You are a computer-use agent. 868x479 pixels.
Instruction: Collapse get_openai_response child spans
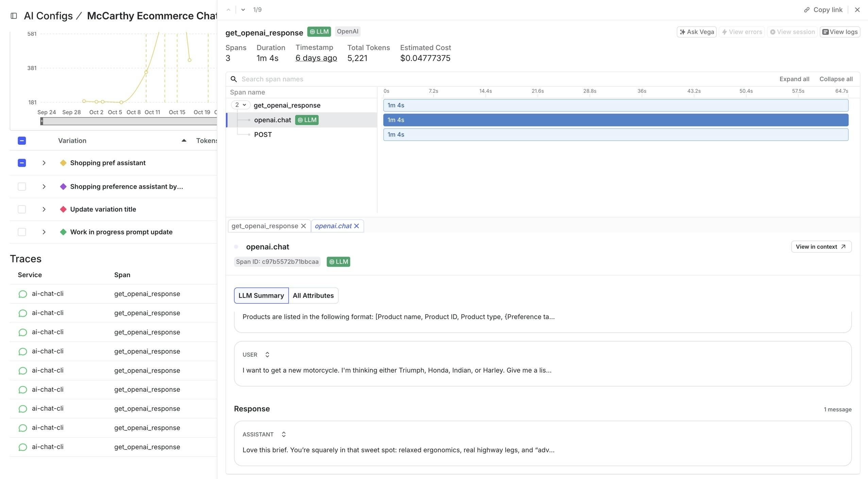240,105
